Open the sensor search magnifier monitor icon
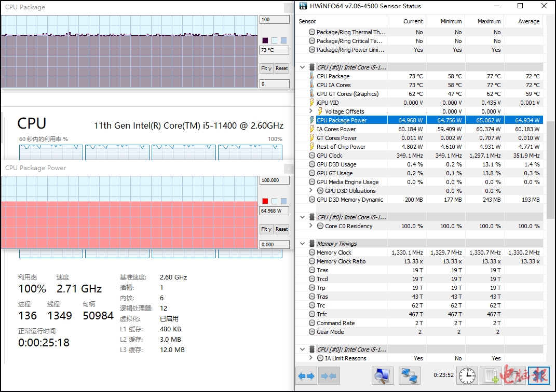The image size is (556, 392). (383, 375)
